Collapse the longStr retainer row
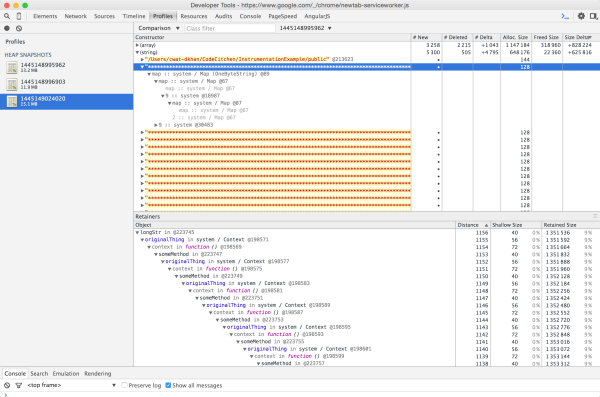Viewport: 600px width, 397px height. click(x=137, y=232)
